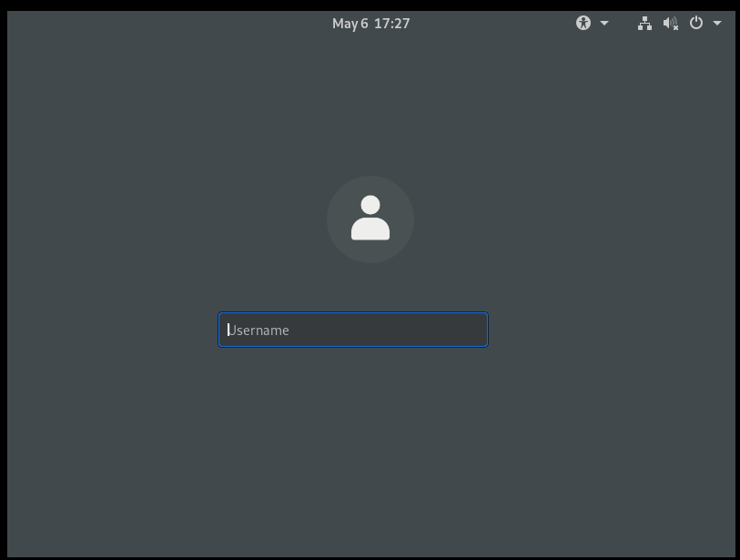Expand the system menu dropdown arrow
This screenshot has height=560, width=740.
717,23
